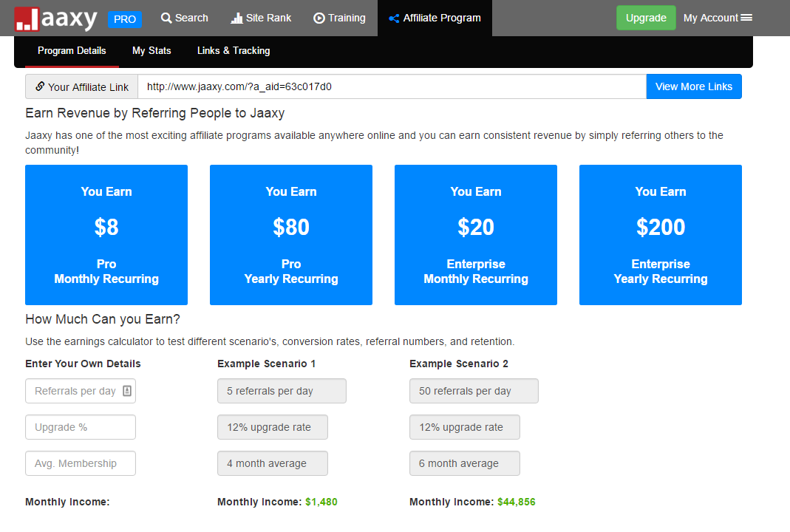Open the Affiliate Program menu item

435,18
